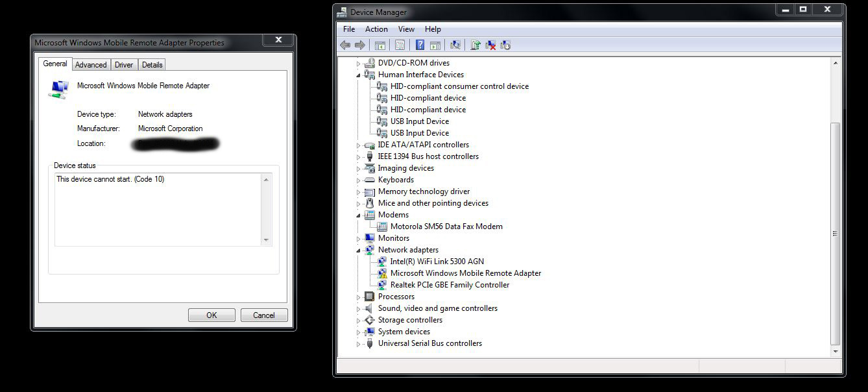Click the Memory technology driver icon

(370, 191)
